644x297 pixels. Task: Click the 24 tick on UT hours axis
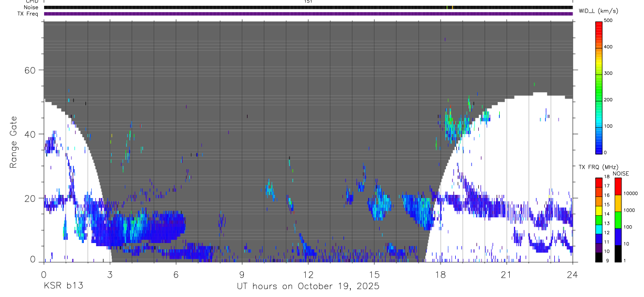click(x=572, y=274)
